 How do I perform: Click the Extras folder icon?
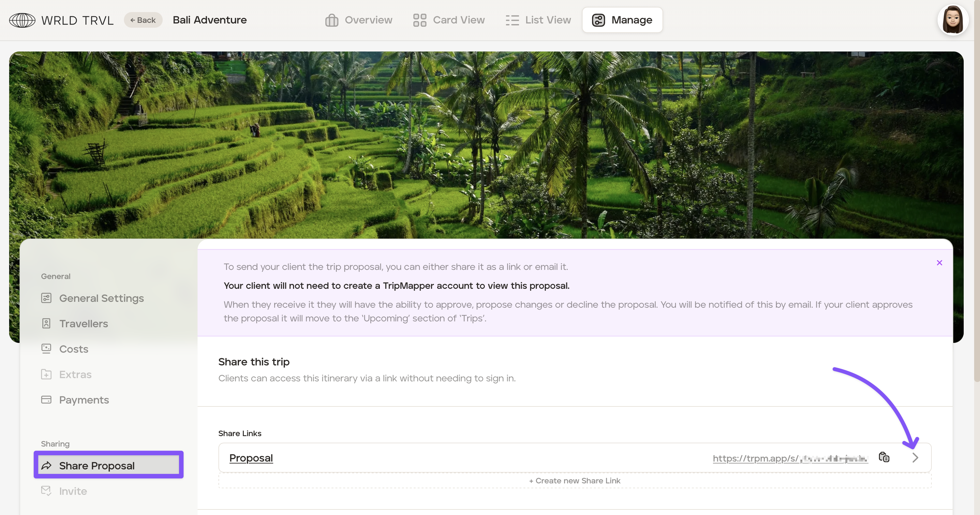(46, 374)
